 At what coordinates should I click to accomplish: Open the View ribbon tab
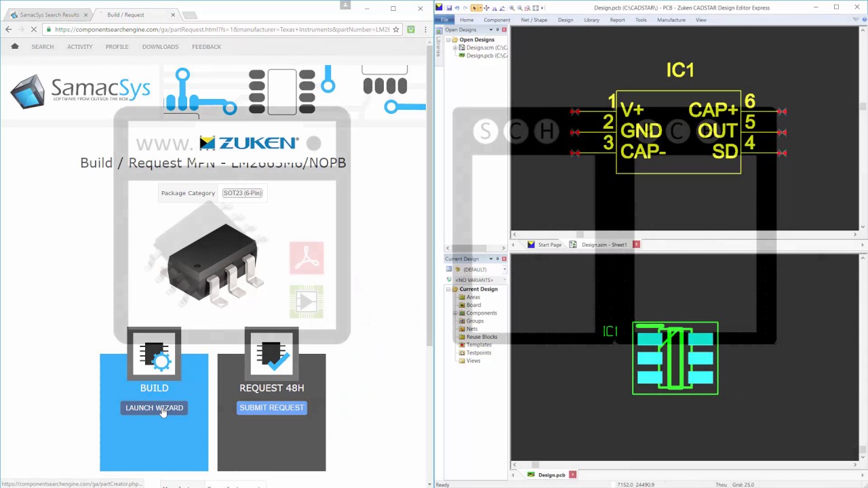[701, 20]
